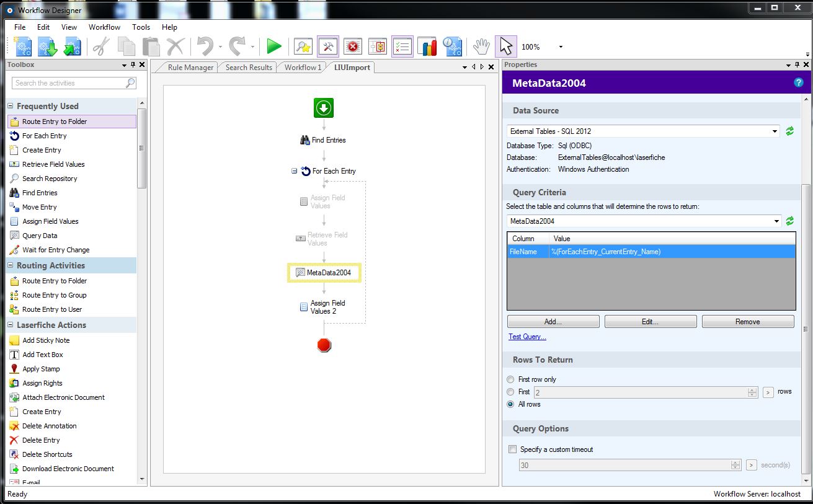Screen dimensions: 813x504
Task: Select the hand pan tool
Action: [x=481, y=46]
